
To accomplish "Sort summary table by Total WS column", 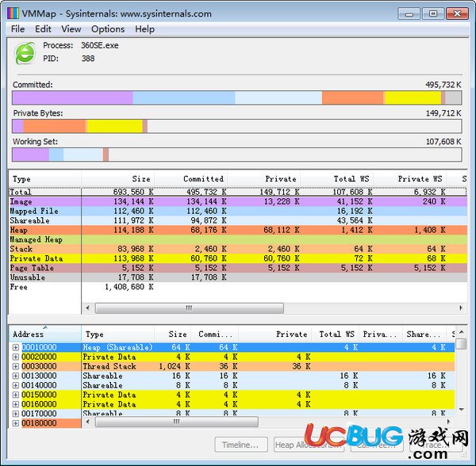I will click(x=337, y=179).
